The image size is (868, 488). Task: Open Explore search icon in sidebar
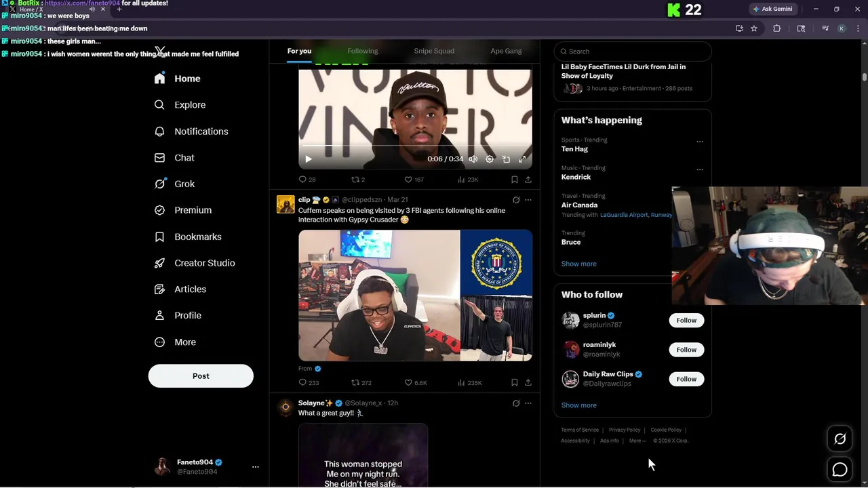159,105
